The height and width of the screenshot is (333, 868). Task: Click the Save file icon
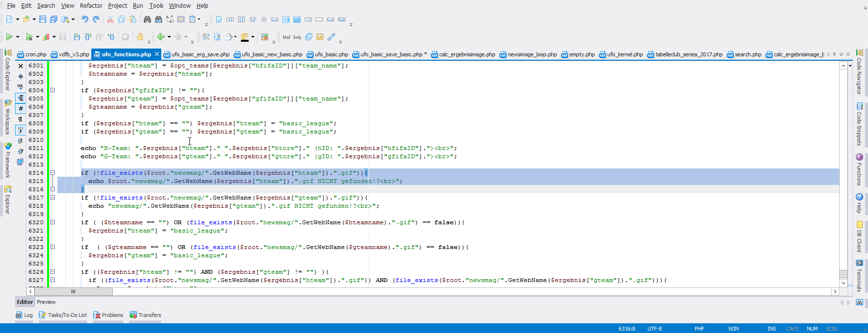tap(43, 19)
